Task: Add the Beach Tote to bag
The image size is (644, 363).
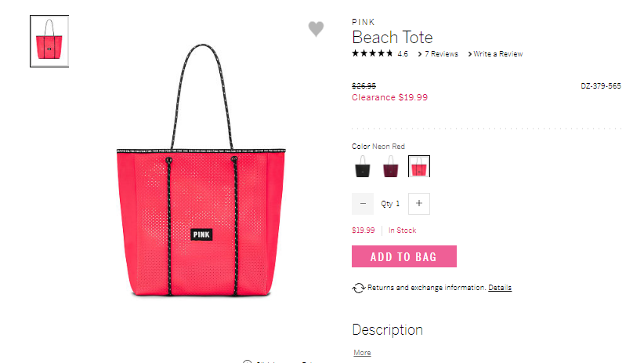Action: point(404,256)
